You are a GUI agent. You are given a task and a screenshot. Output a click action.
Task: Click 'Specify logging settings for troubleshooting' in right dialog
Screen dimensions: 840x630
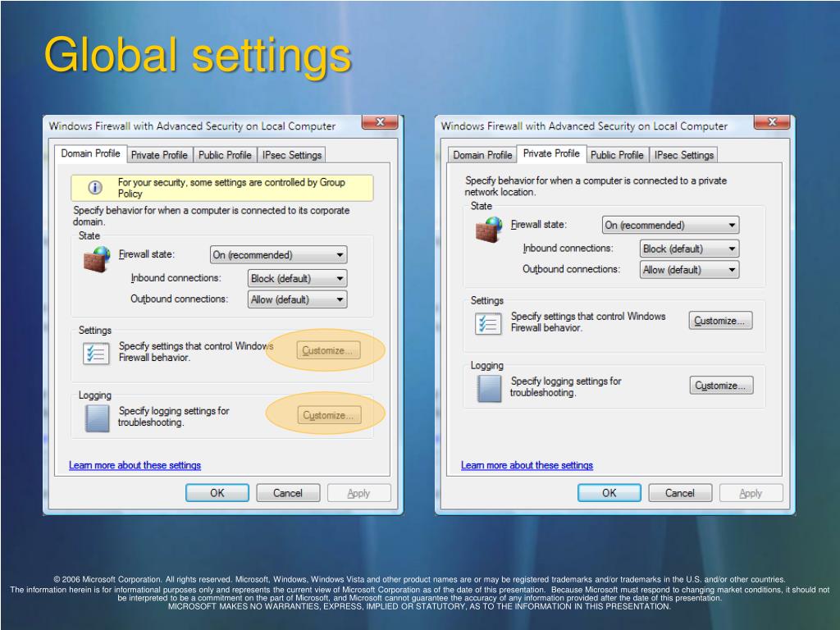tap(566, 386)
